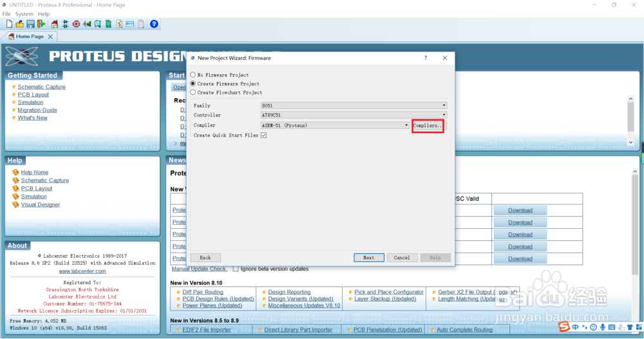This screenshot has width=644, height=339.
Task: Visit the www.labcenter.com link
Action: click(82, 271)
